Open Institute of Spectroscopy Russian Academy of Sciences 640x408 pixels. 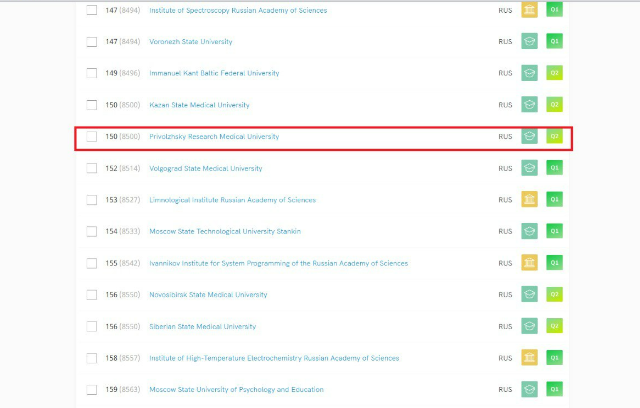coord(238,11)
